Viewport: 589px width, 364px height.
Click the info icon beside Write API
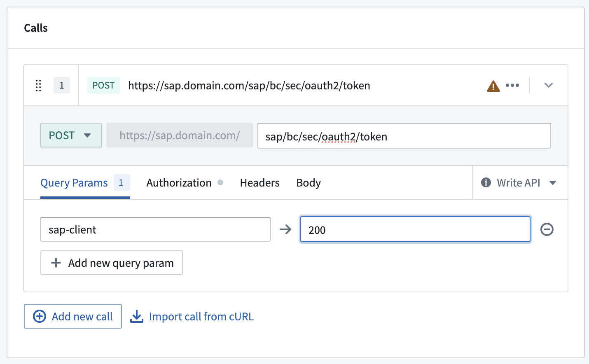486,182
